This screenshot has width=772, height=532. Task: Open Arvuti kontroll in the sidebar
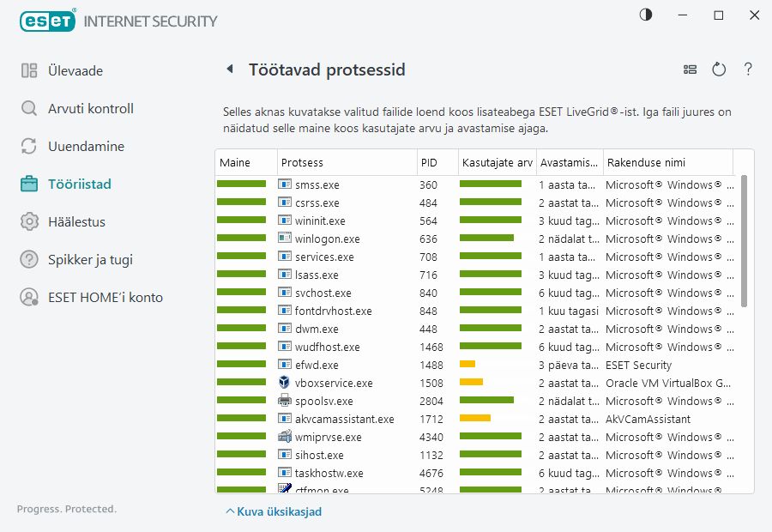pyautogui.click(x=90, y=109)
